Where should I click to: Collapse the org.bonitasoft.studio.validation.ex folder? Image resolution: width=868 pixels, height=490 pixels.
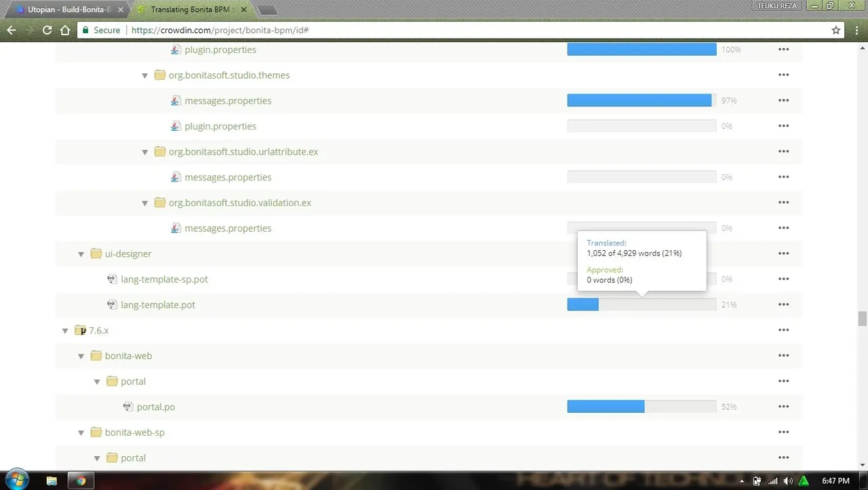(x=144, y=203)
